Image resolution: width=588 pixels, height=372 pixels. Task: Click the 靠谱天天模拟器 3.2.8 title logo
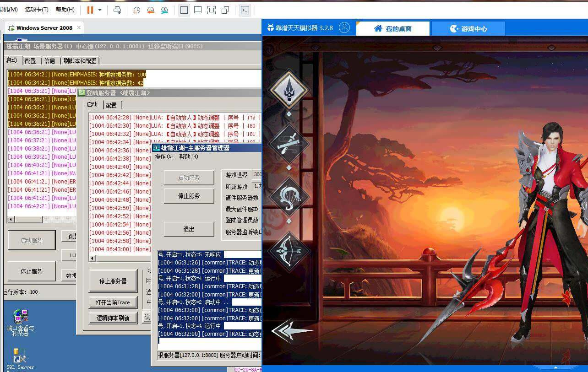click(299, 28)
